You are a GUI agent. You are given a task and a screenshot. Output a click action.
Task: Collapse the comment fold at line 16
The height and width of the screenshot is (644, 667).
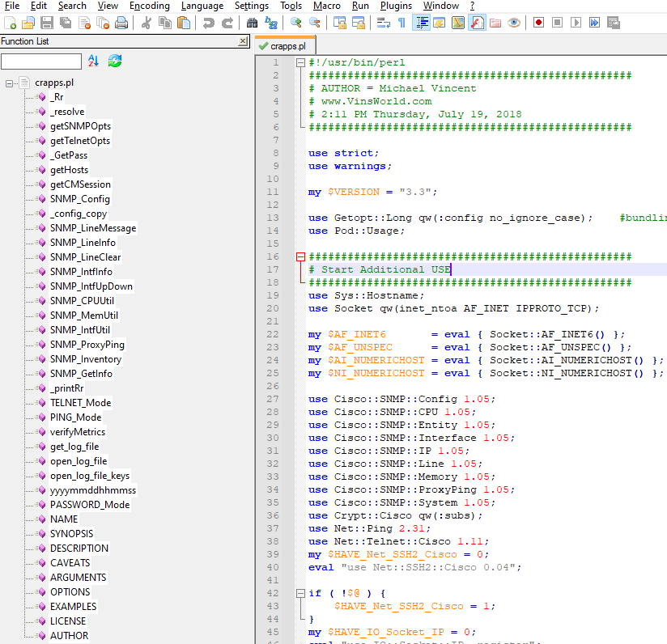pos(301,256)
